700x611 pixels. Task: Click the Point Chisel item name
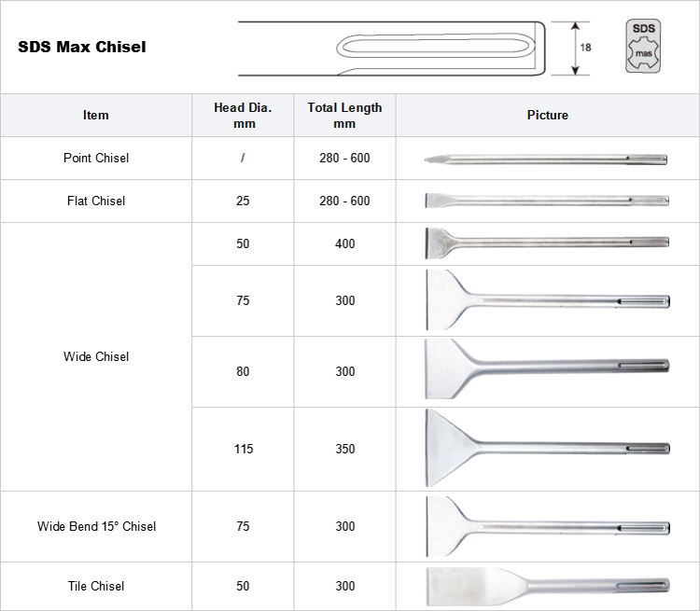96,159
